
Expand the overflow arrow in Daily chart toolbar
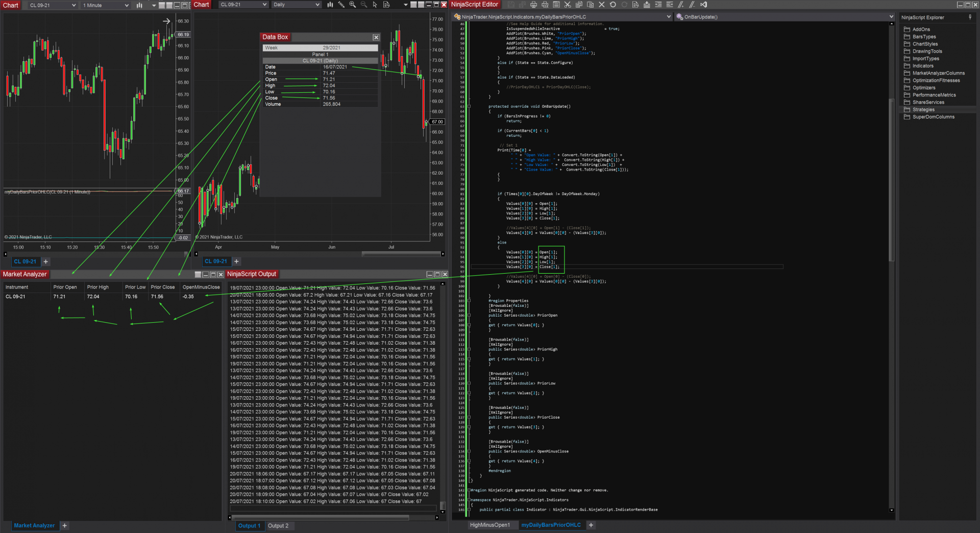tap(406, 5)
